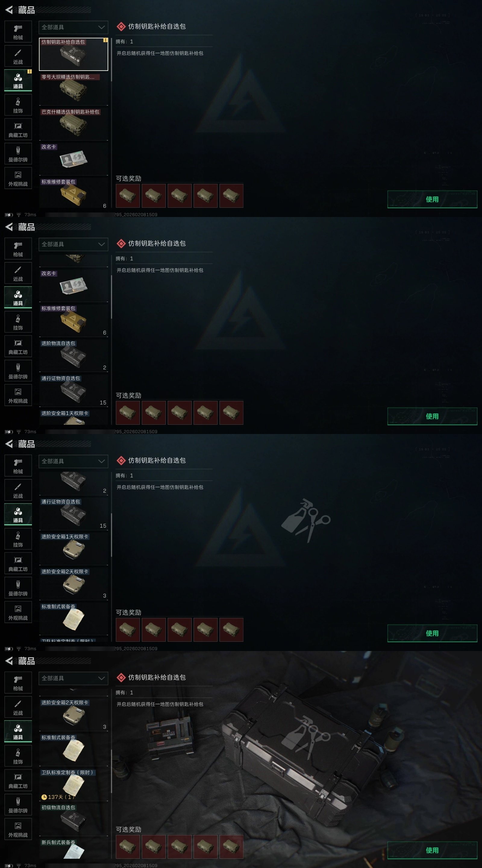The height and width of the screenshot is (868, 482).
Task: Open the 枪械 gun category
Action: click(18, 32)
